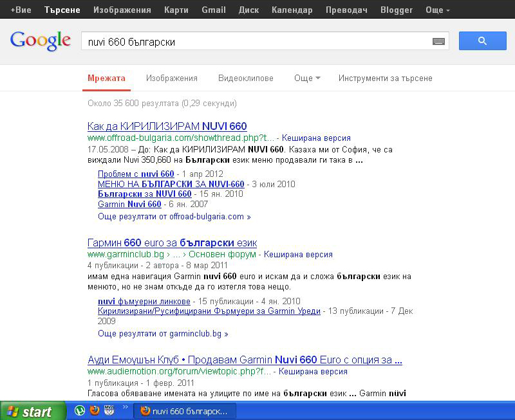Show hidden quick launch items chevron
This screenshot has height=420, width=515.
click(x=125, y=407)
